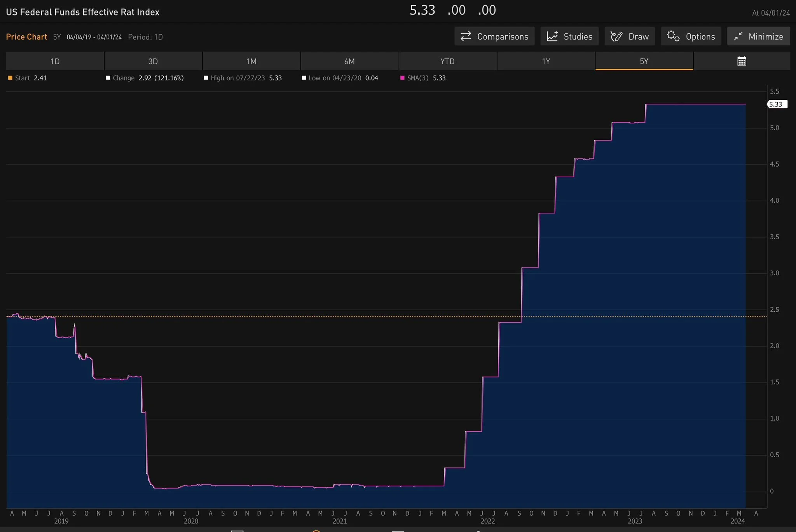
Task: Click the 5.33 last price axis label
Action: click(x=776, y=104)
